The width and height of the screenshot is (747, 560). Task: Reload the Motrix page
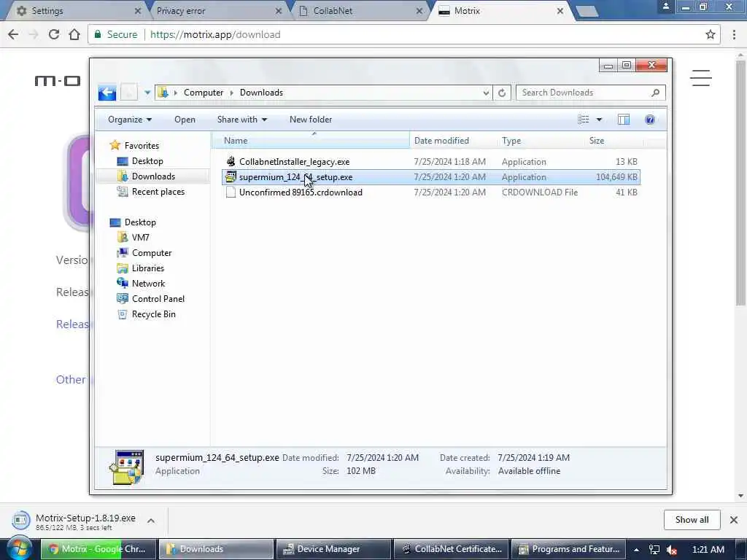(54, 34)
